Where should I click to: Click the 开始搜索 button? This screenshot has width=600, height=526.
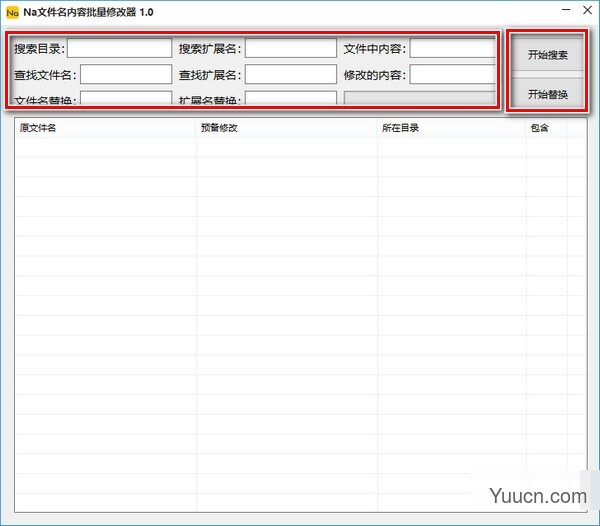(x=547, y=54)
